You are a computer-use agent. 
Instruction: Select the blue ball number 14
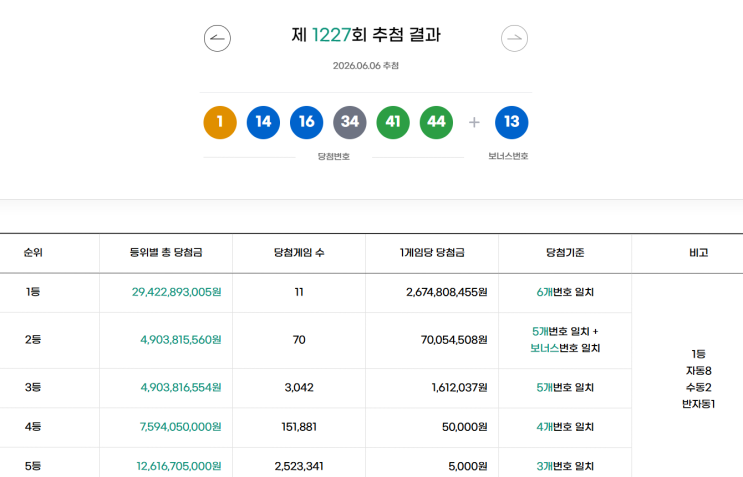click(263, 122)
